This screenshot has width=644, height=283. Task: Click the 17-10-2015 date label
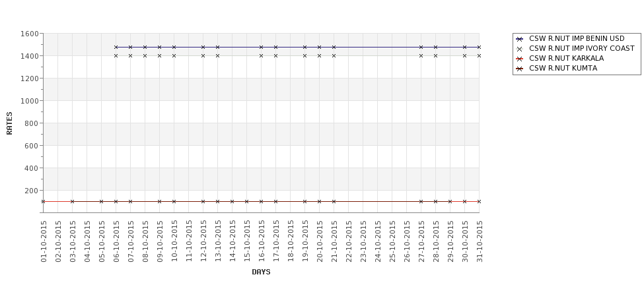point(276,241)
